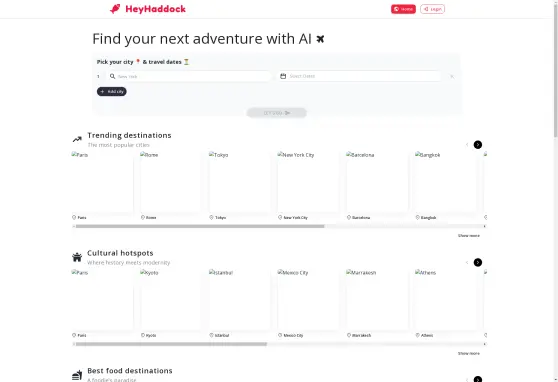Click the HeyHaddock logo
The height and width of the screenshot is (382, 558).
click(148, 9)
